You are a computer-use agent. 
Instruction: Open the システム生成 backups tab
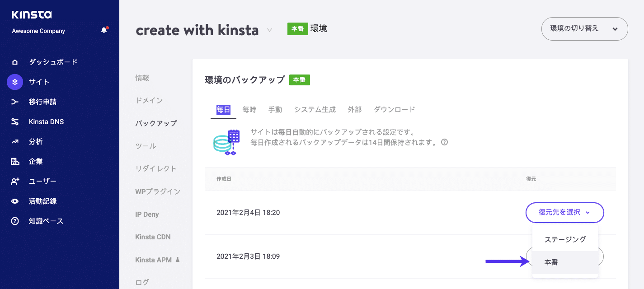click(315, 109)
